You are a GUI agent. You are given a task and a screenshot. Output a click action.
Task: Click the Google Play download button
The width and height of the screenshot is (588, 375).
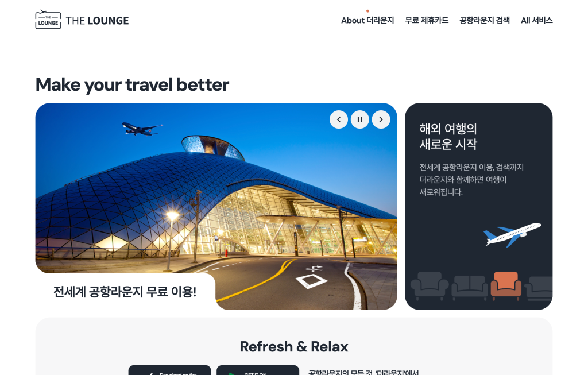pyautogui.click(x=258, y=370)
